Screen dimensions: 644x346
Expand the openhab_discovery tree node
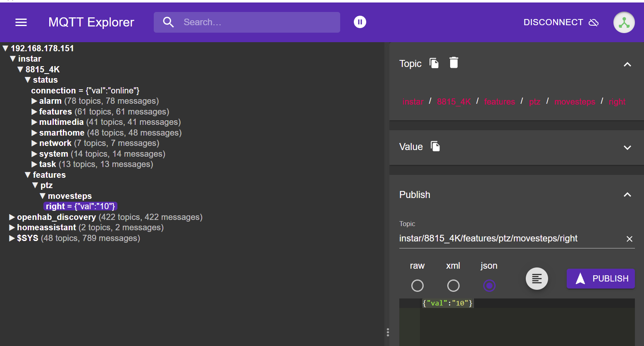(12, 217)
